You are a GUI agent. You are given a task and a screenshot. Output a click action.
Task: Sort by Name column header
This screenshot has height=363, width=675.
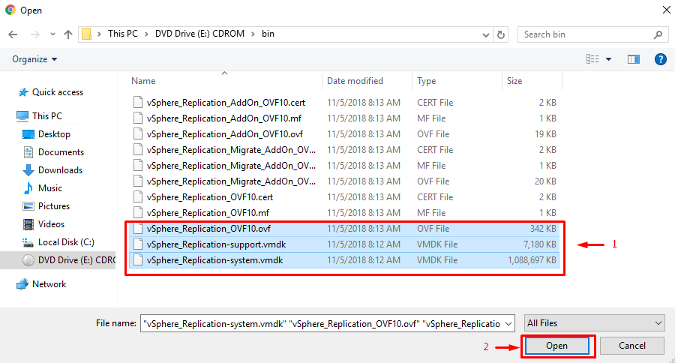[143, 81]
